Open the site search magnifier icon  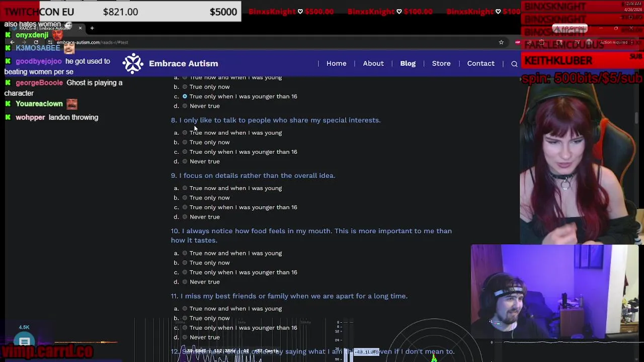click(514, 64)
